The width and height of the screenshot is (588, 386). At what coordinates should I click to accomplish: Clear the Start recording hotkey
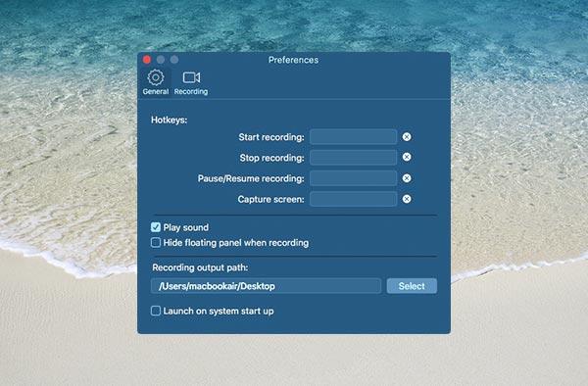point(407,137)
